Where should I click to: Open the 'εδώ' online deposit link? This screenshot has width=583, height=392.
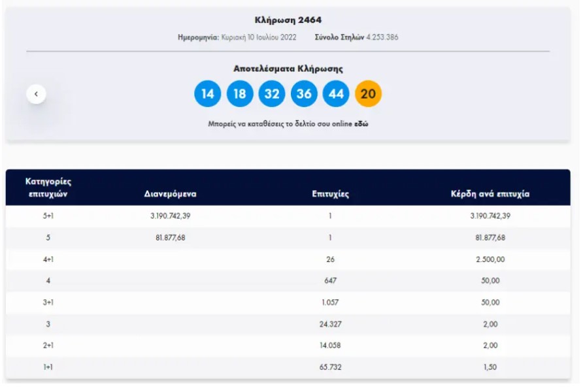click(x=361, y=123)
